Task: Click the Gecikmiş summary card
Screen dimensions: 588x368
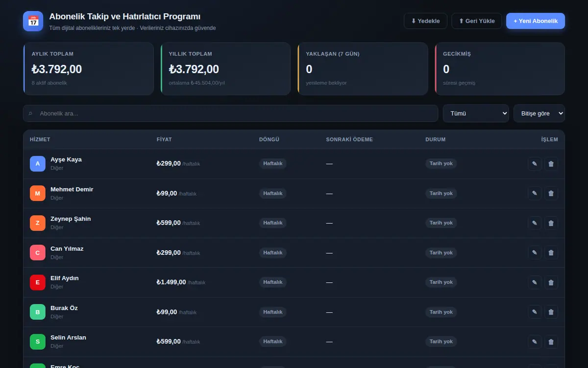Action: coord(500,69)
